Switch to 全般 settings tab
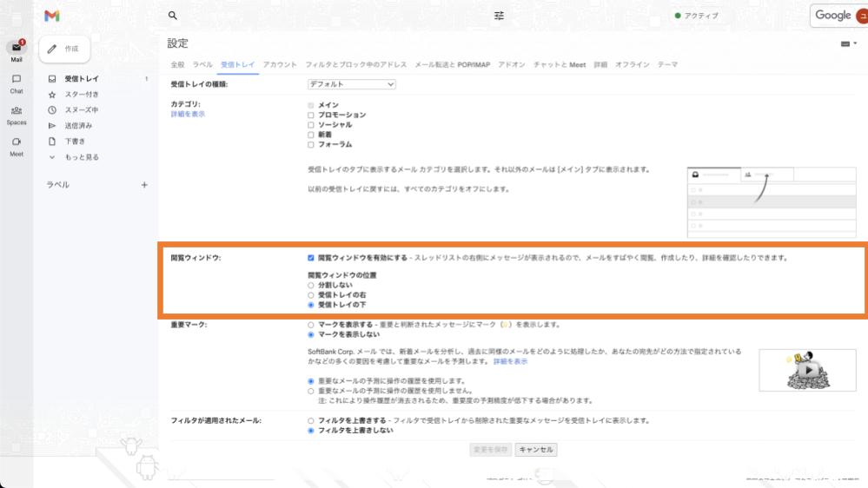Screen dimensions: 868x488 pyautogui.click(x=177, y=65)
